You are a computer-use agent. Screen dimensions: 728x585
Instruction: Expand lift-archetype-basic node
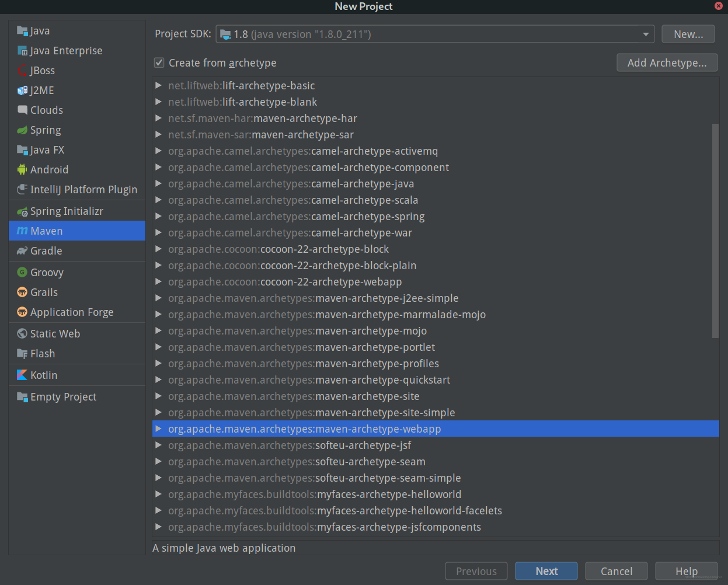(158, 85)
